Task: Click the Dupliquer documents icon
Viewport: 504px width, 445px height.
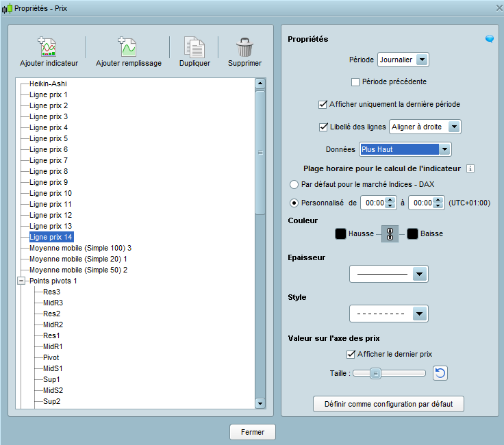Action: coord(194,47)
